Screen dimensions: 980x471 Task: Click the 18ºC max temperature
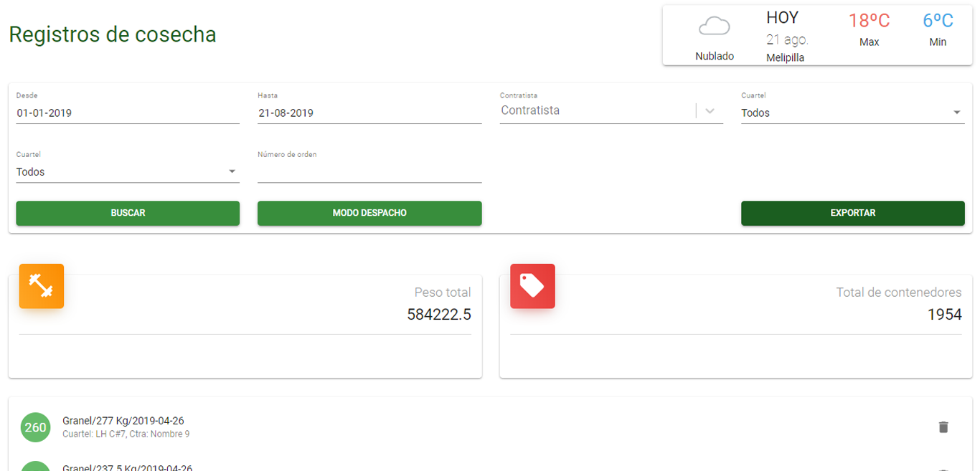coord(869,21)
